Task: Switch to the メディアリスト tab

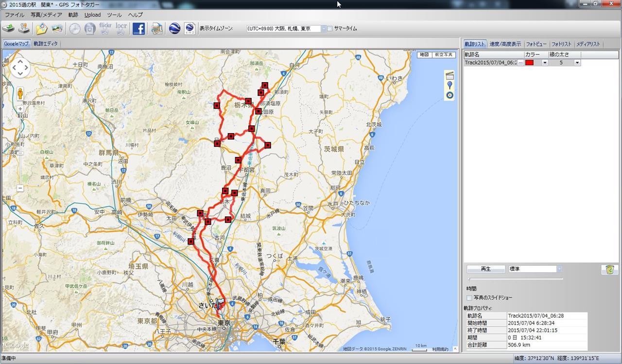Action: tap(588, 44)
